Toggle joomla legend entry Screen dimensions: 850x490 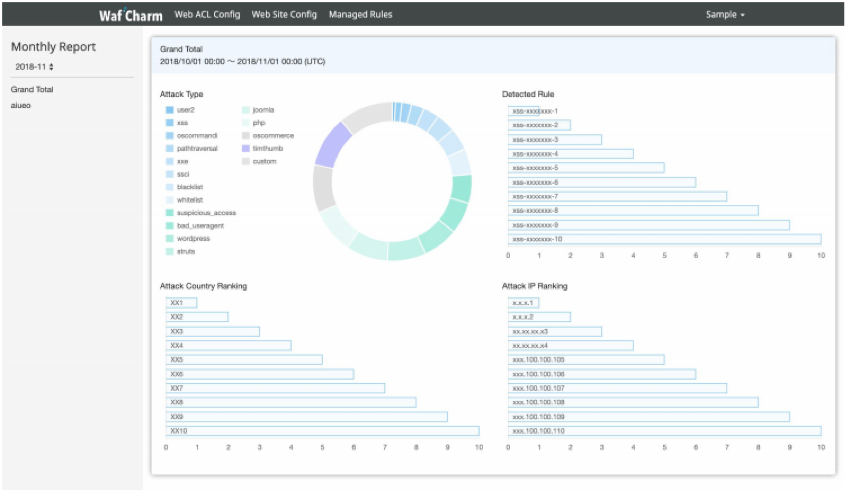tap(258, 110)
